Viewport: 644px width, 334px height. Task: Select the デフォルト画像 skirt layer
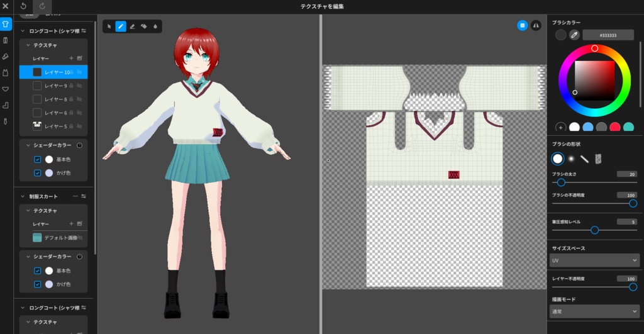(x=53, y=238)
